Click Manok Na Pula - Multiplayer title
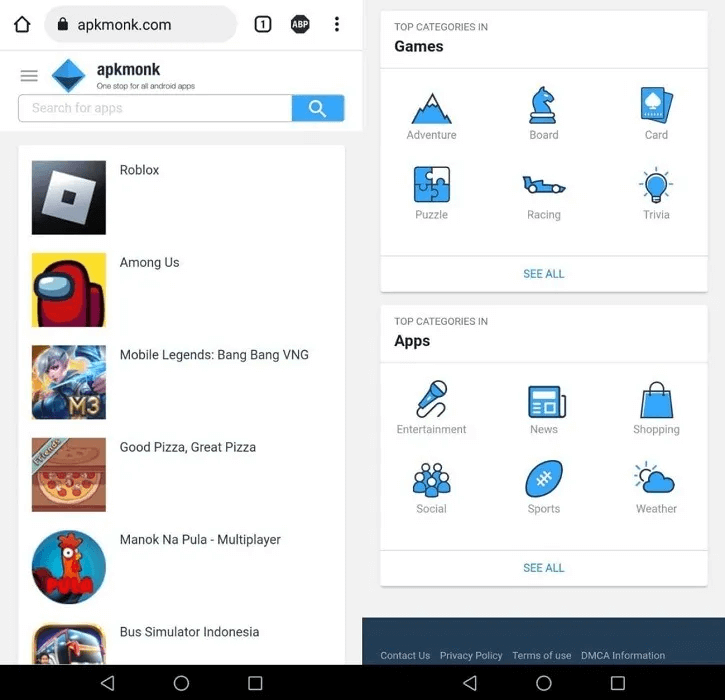Viewport: 725px width, 700px height. click(200, 540)
